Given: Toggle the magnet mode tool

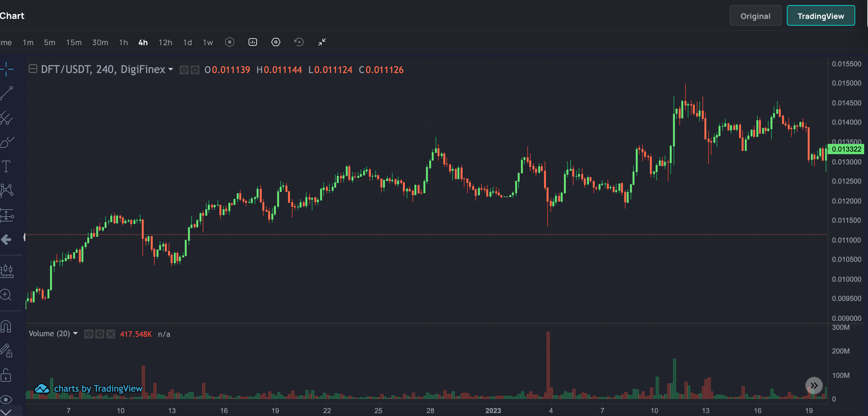Looking at the screenshot, I should click(6, 326).
